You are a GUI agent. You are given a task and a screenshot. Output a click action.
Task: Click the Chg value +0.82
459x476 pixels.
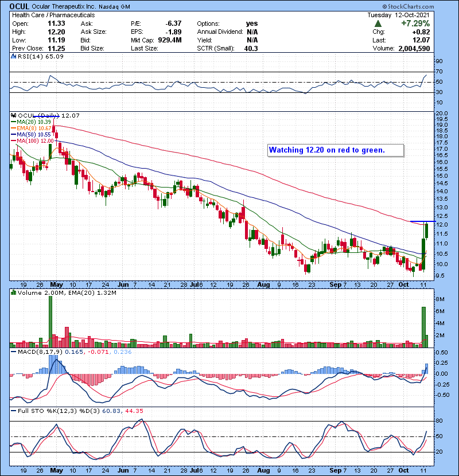click(421, 32)
